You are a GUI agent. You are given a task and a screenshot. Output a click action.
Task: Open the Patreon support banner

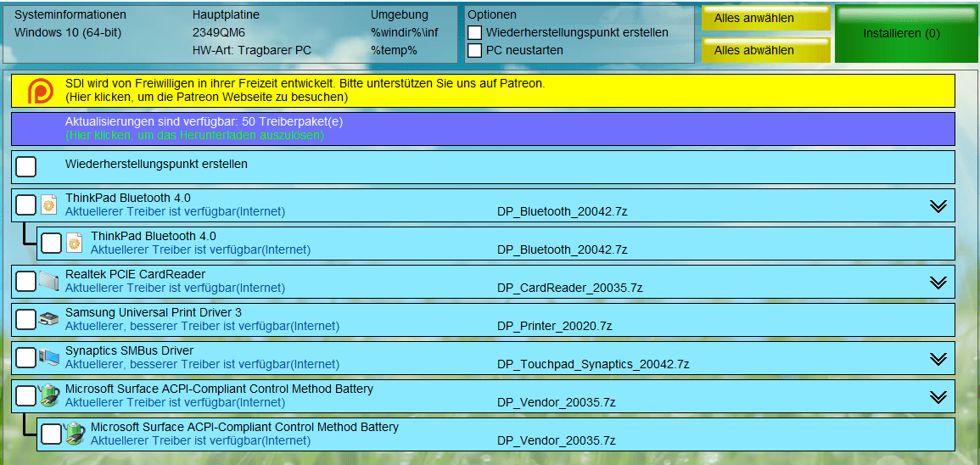(483, 91)
